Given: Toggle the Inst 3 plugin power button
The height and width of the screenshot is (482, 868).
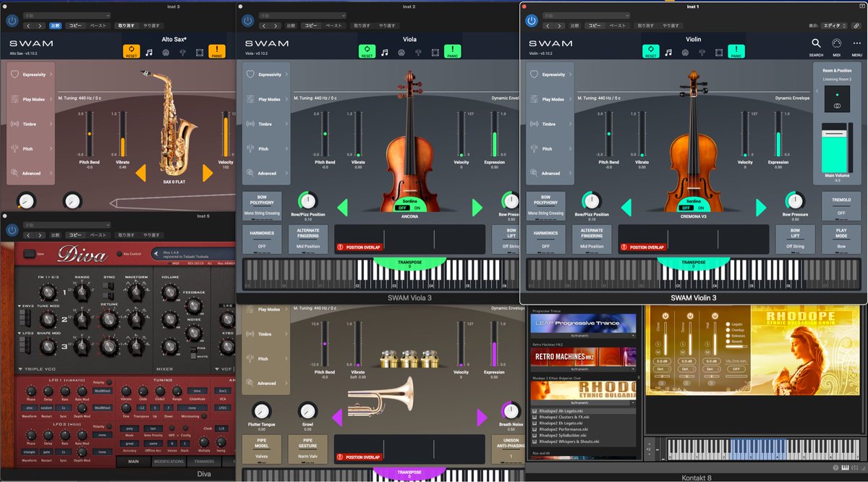Looking at the screenshot, I should pos(12,21).
